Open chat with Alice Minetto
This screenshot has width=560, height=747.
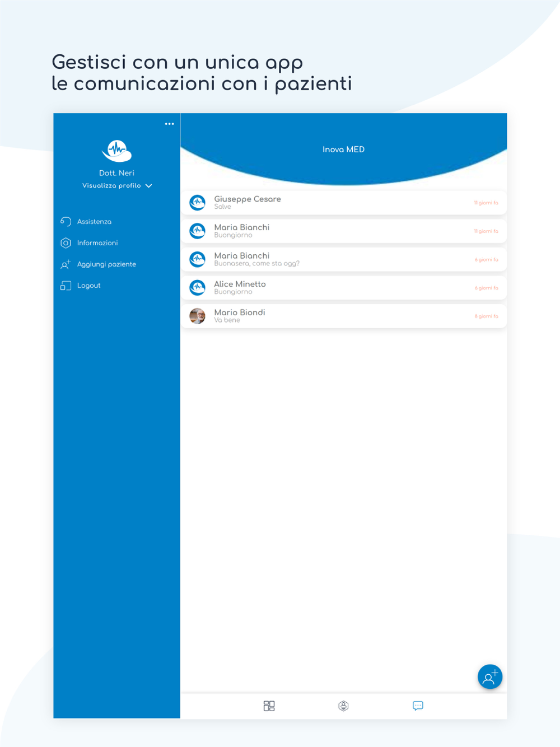click(344, 288)
